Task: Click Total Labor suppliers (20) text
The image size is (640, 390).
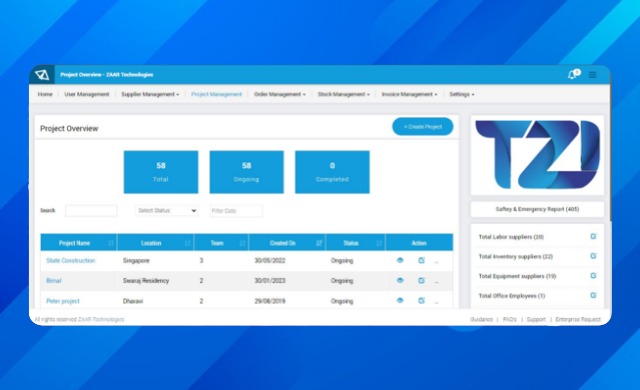Action: pyautogui.click(x=511, y=237)
